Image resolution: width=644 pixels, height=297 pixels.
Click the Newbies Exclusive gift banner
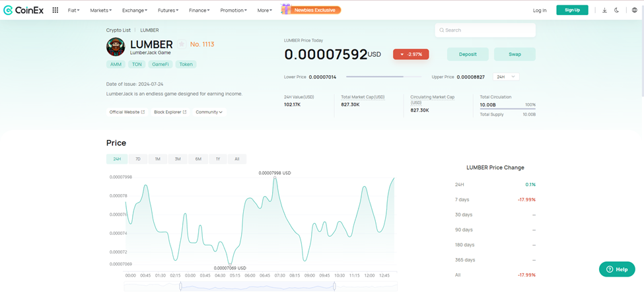point(311,10)
